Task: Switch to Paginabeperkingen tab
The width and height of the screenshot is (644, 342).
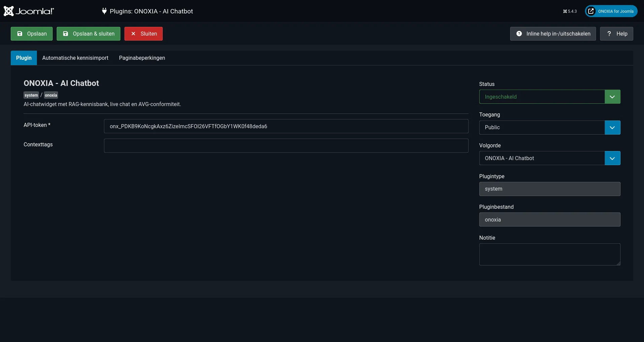Action: (x=142, y=58)
